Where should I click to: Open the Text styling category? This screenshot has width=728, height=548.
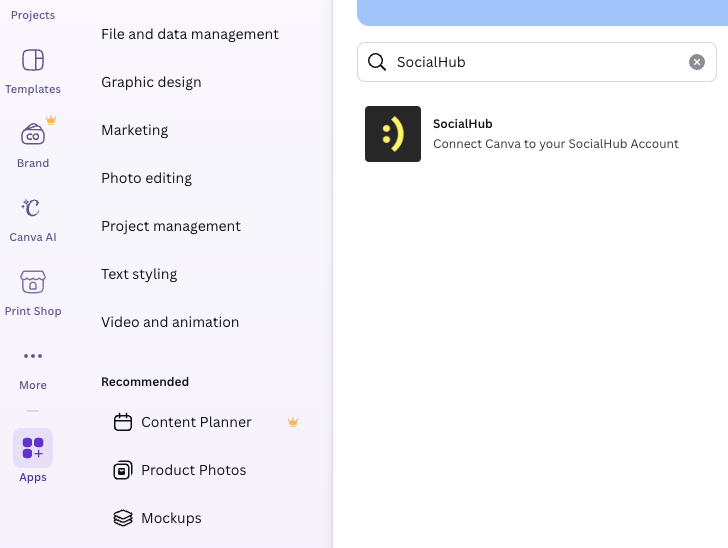click(x=139, y=274)
